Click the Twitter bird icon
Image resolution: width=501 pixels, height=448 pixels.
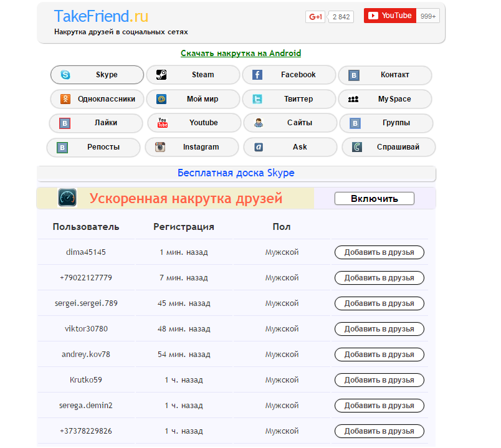pos(257,99)
